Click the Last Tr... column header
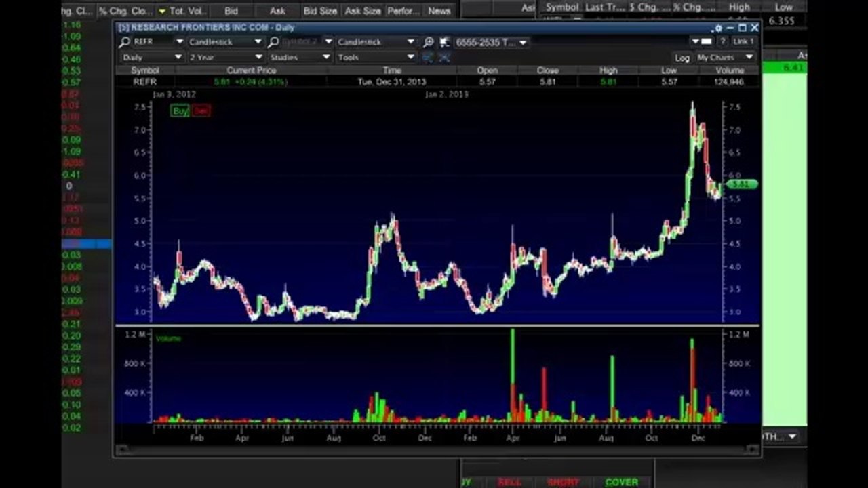Screen dimensions: 868x488 (604, 7)
